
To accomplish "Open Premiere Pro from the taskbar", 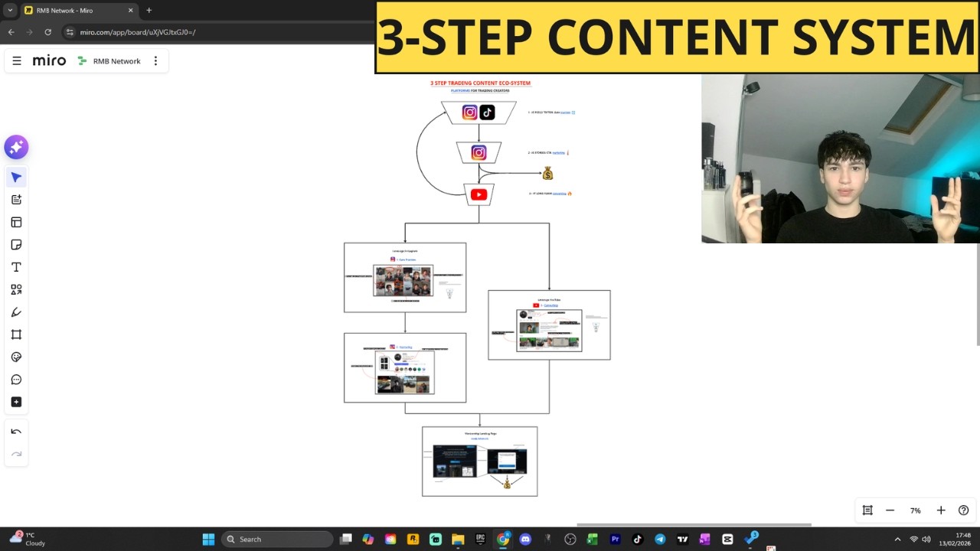I will (615, 539).
